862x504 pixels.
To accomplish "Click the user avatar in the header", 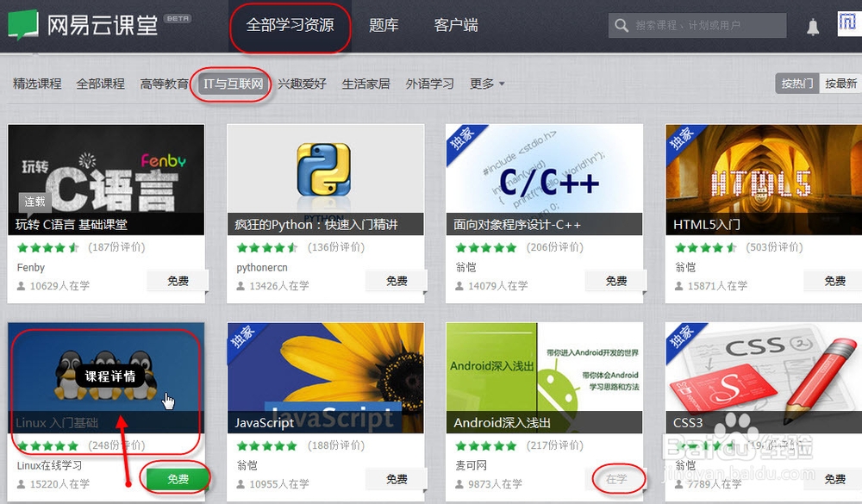I will (x=849, y=23).
